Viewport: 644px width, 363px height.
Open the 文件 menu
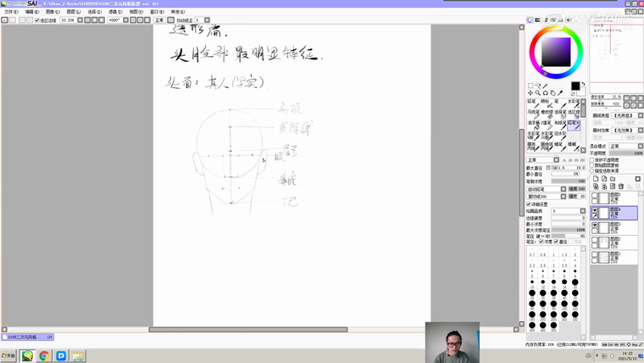[x=9, y=12]
